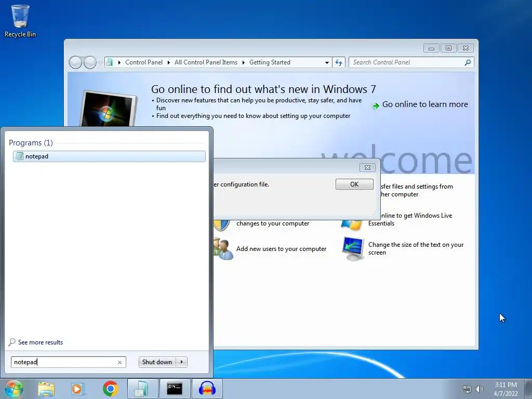Click the Windows Start orb
Image resolution: width=532 pixels, height=399 pixels.
click(x=14, y=389)
